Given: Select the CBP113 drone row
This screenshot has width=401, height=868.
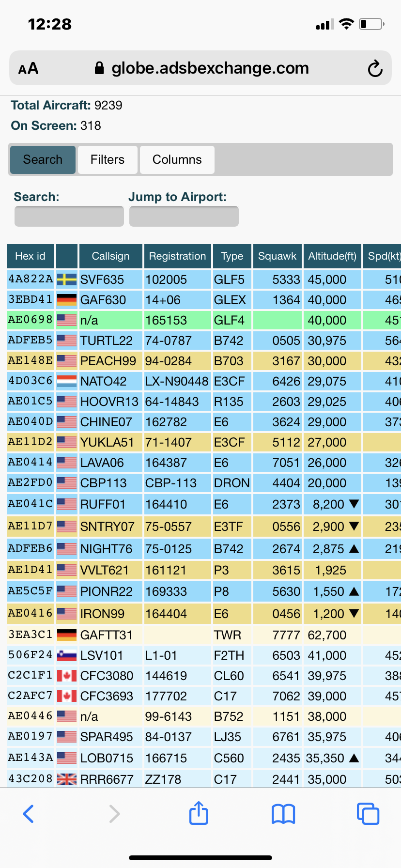Looking at the screenshot, I should point(204,483).
